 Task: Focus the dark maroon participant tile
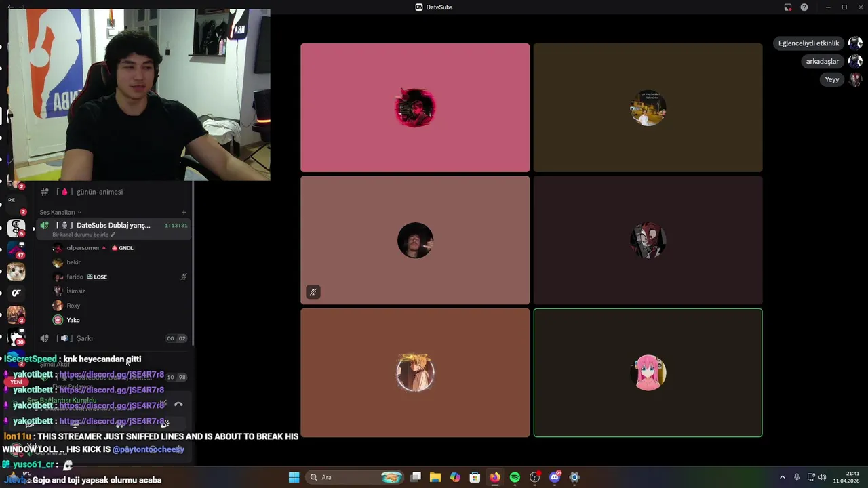click(648, 240)
